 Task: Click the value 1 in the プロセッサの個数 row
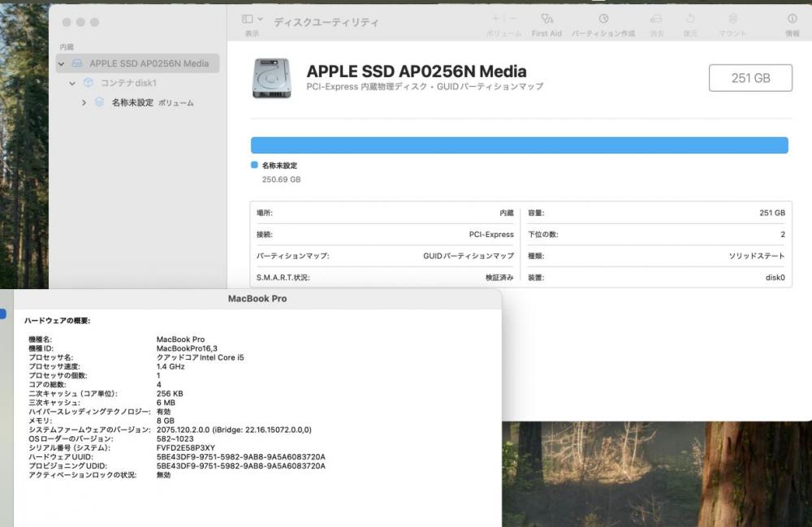(x=158, y=375)
